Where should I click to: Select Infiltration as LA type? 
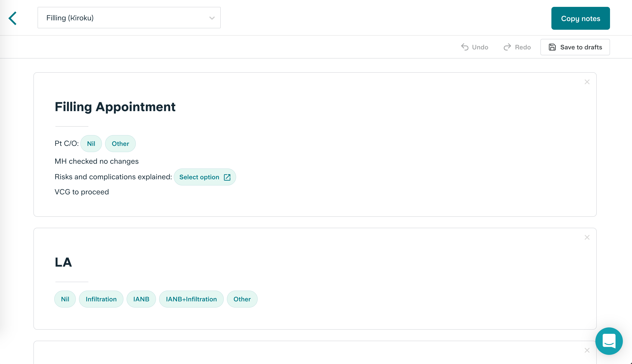pyautogui.click(x=101, y=299)
